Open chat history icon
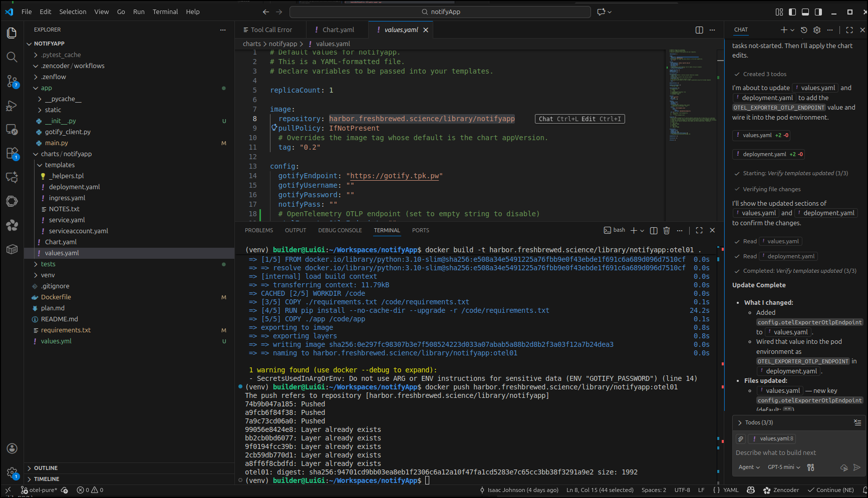Viewport: 868px width, 498px height. click(x=804, y=30)
